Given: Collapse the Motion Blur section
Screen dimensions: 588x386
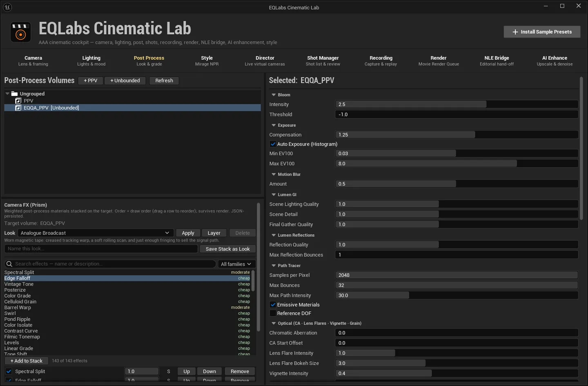Looking at the screenshot, I should [x=274, y=174].
